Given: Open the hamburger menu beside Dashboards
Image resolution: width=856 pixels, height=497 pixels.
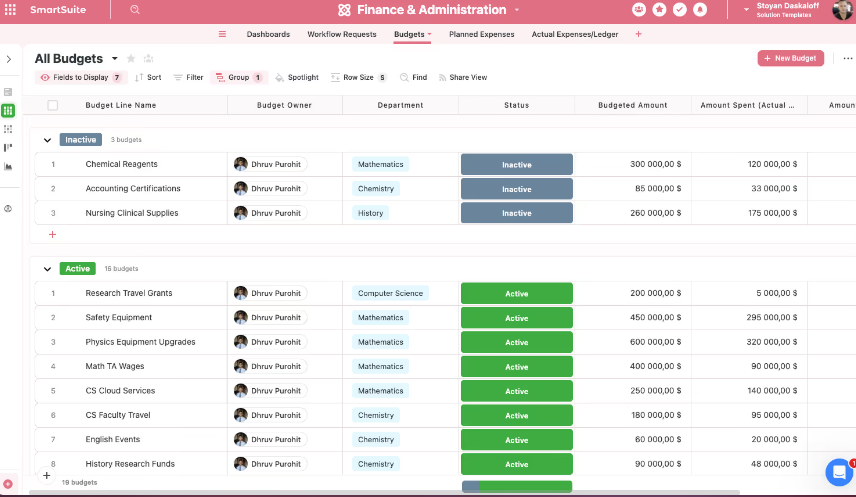Looking at the screenshot, I should pyautogui.click(x=222, y=34).
